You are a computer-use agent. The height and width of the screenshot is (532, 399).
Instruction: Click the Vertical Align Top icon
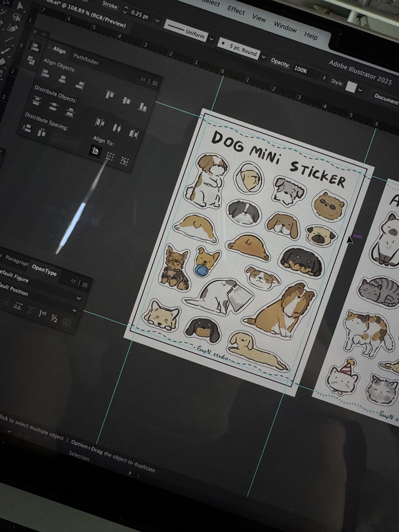pyautogui.click(x=110, y=95)
